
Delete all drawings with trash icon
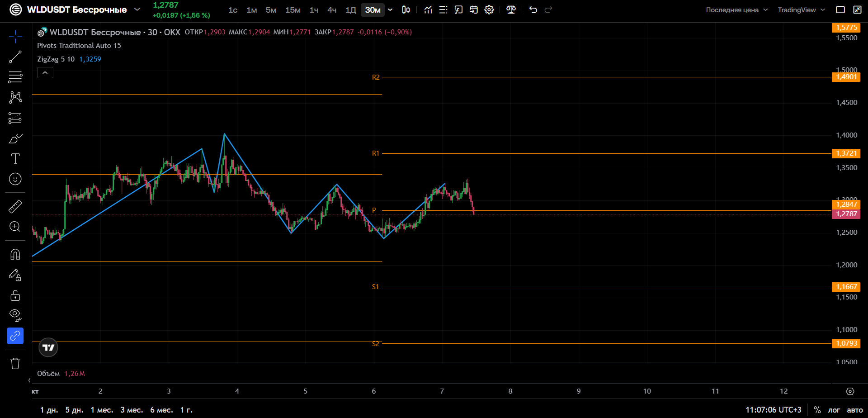point(15,363)
